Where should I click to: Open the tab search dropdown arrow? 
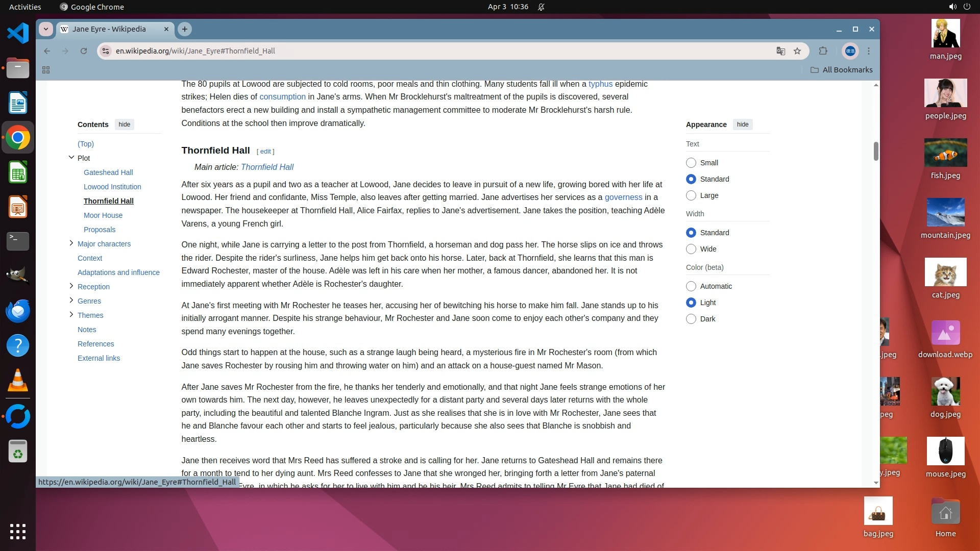(46, 29)
